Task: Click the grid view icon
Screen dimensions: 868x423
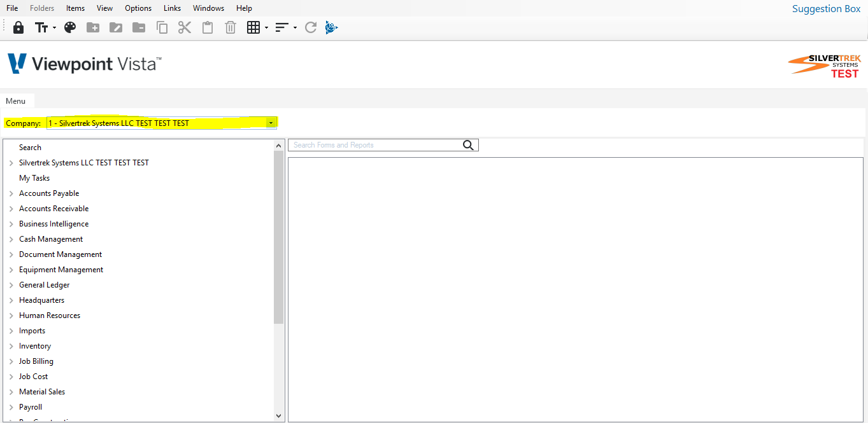Action: click(253, 27)
